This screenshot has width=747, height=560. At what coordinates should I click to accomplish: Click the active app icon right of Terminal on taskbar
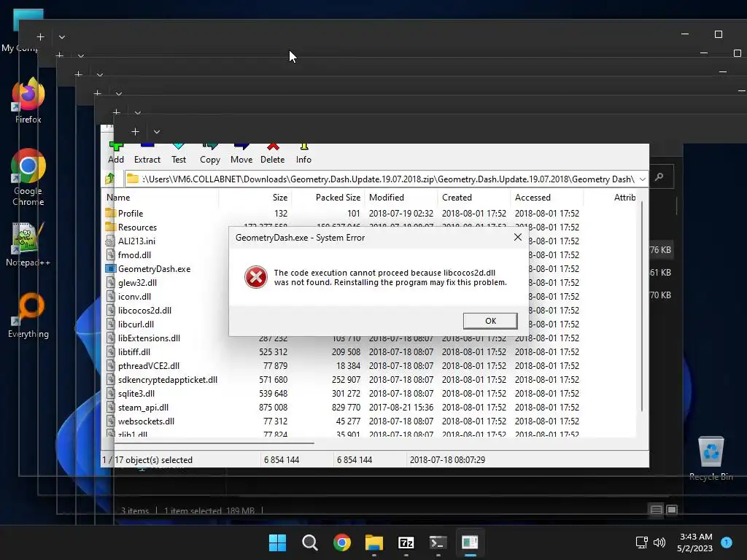click(470, 542)
